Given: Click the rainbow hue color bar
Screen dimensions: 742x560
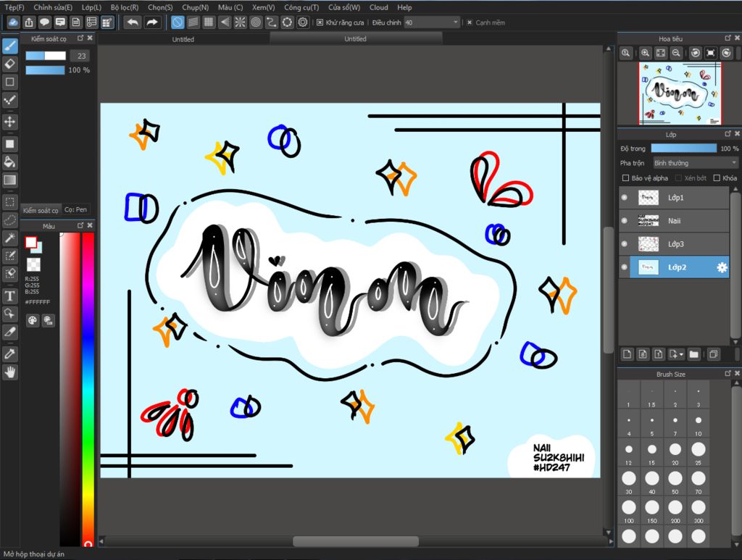Looking at the screenshot, I should (x=88, y=384).
